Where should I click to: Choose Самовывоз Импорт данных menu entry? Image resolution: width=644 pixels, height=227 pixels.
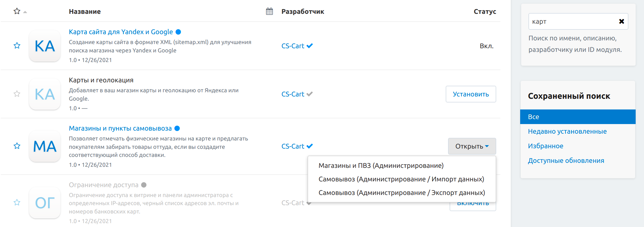tap(401, 179)
